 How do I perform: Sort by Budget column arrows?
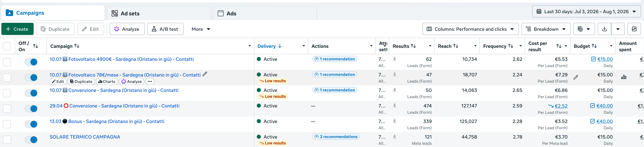tap(594, 46)
